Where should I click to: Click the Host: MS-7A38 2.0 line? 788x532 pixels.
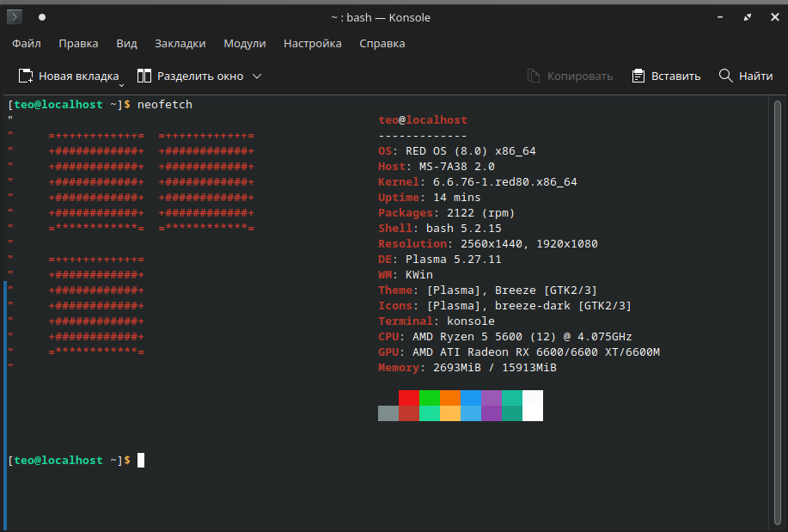(x=437, y=167)
